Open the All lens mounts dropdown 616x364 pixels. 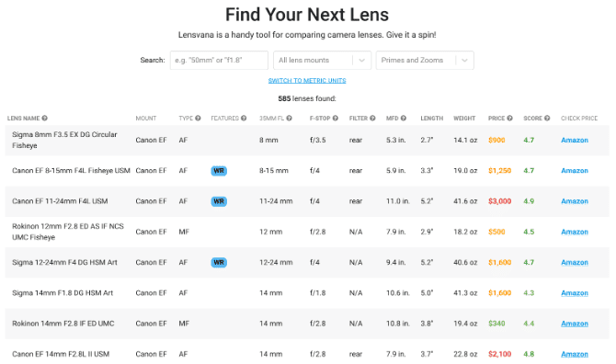click(x=322, y=60)
